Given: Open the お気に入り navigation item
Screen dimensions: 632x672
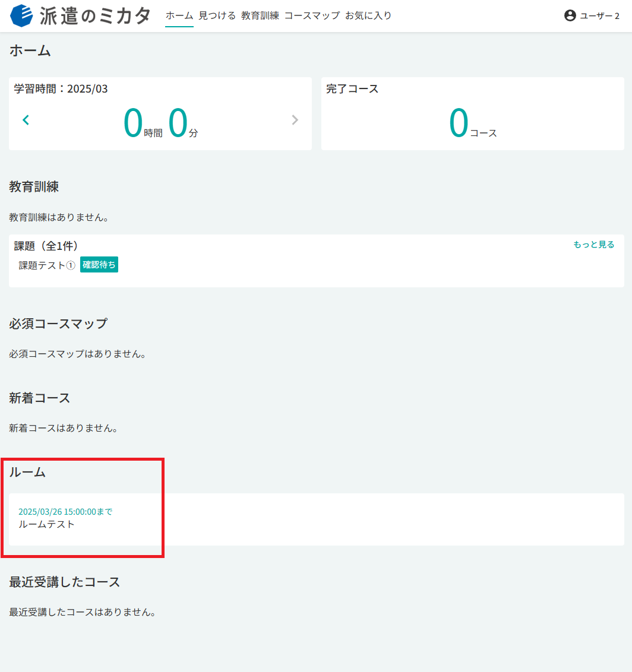Looking at the screenshot, I should (368, 15).
